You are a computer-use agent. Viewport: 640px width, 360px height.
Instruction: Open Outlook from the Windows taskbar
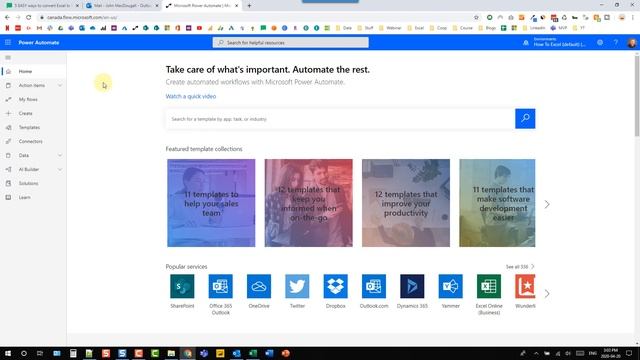click(x=236, y=353)
